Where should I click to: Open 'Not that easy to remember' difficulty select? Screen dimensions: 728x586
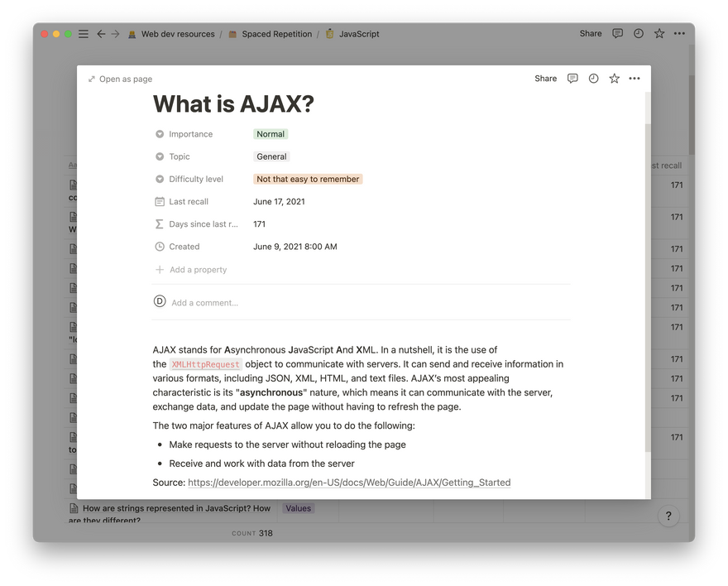(x=308, y=179)
